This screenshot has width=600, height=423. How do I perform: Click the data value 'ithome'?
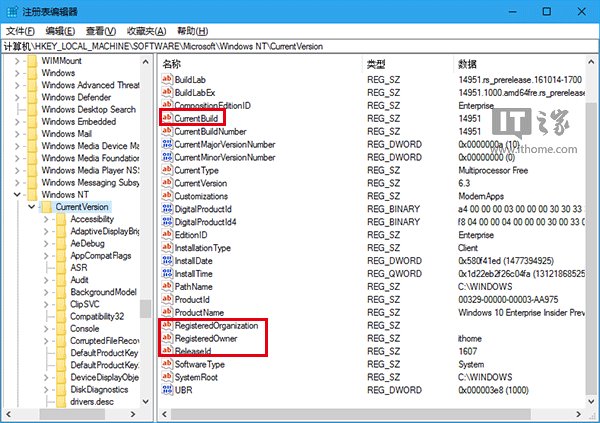[x=470, y=338]
